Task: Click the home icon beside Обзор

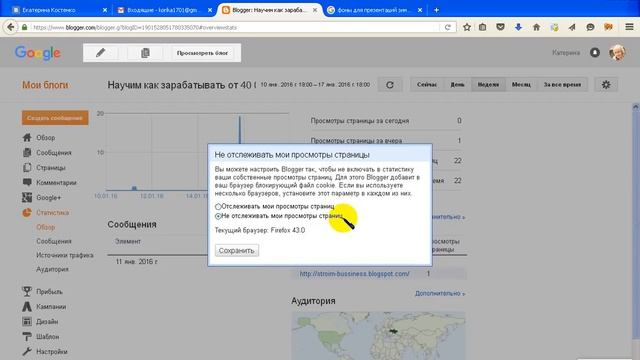Action: pos(27,138)
